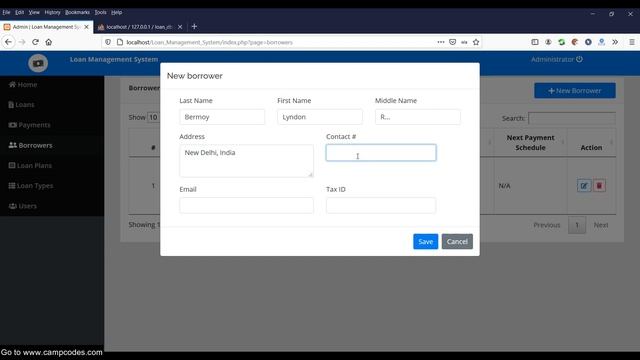Go to the Previous table page
This screenshot has width=640, height=360.
(547, 225)
